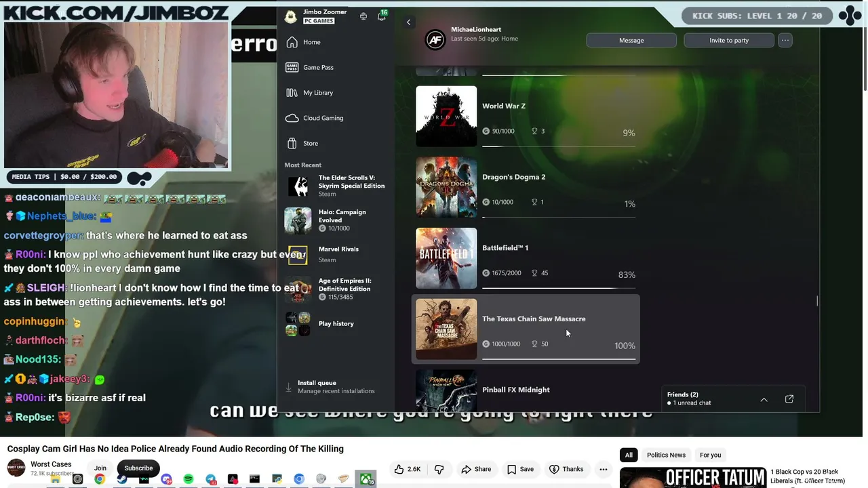Screen dimensions: 868x488
Task: Click the Pinball FX Midnight title text
Action: click(516, 390)
